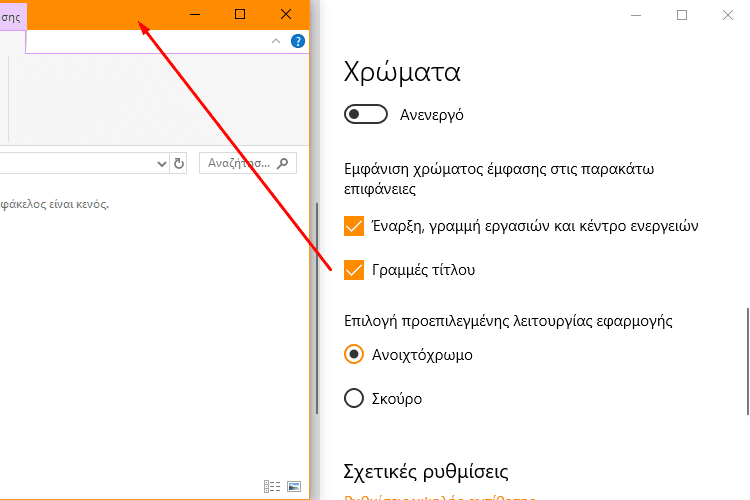Select the Σκούρο app mode
The image size is (750, 500).
[354, 398]
